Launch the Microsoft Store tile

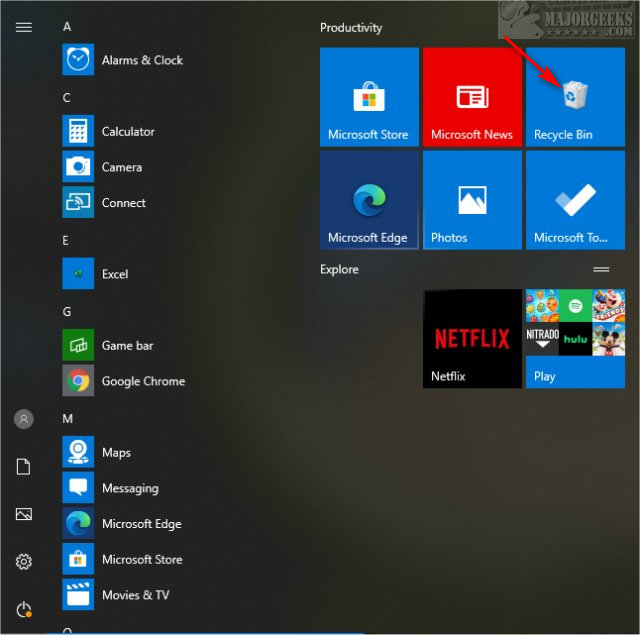[369, 96]
